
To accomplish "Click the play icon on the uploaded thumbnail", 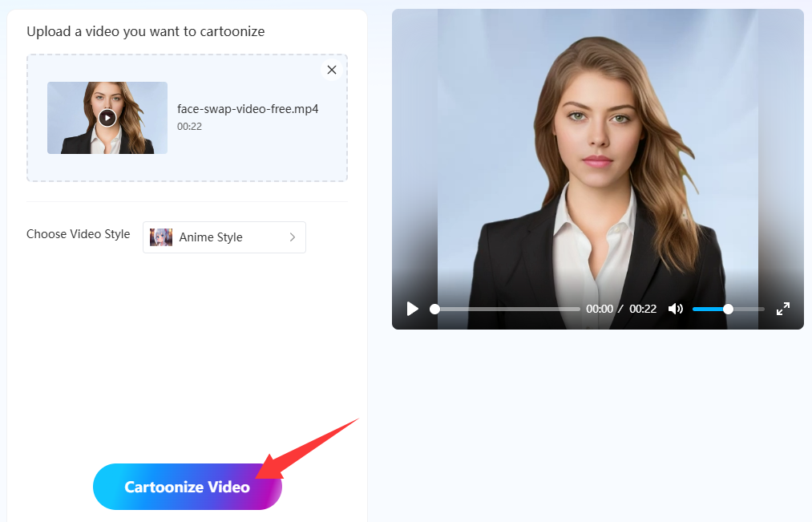I will (107, 118).
